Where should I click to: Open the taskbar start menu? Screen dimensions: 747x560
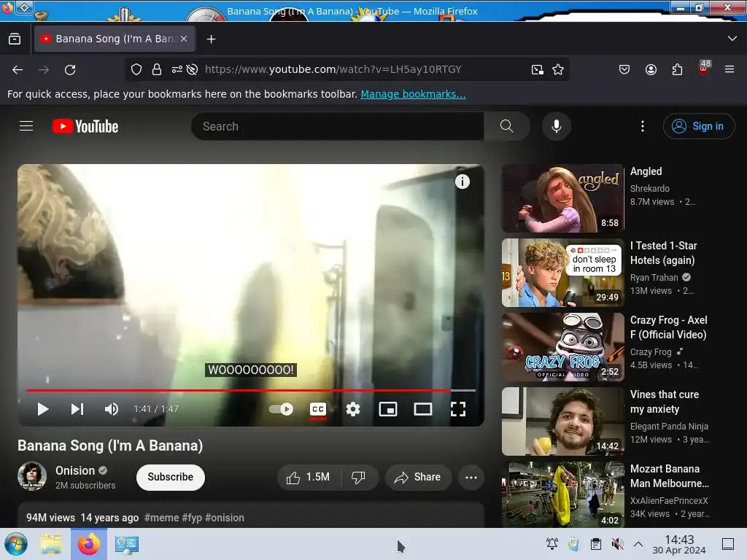point(16,544)
